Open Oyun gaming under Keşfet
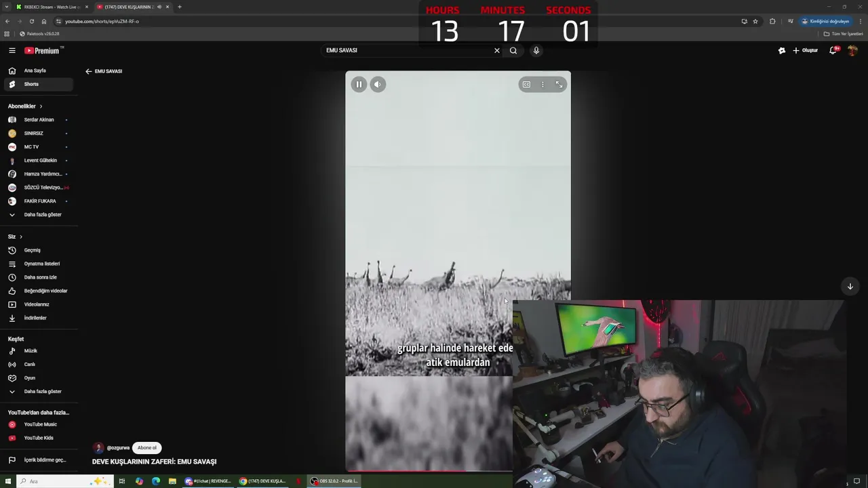Image resolution: width=868 pixels, height=488 pixels. [x=39, y=378]
